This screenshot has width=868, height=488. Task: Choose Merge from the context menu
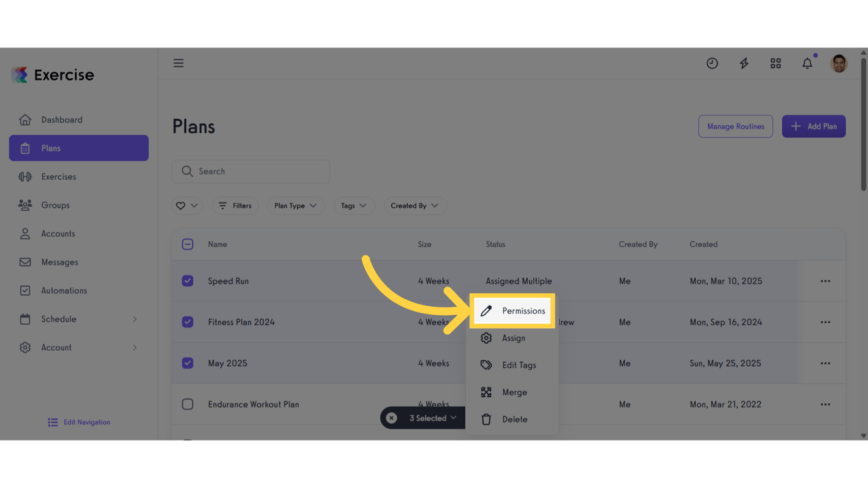click(x=512, y=392)
